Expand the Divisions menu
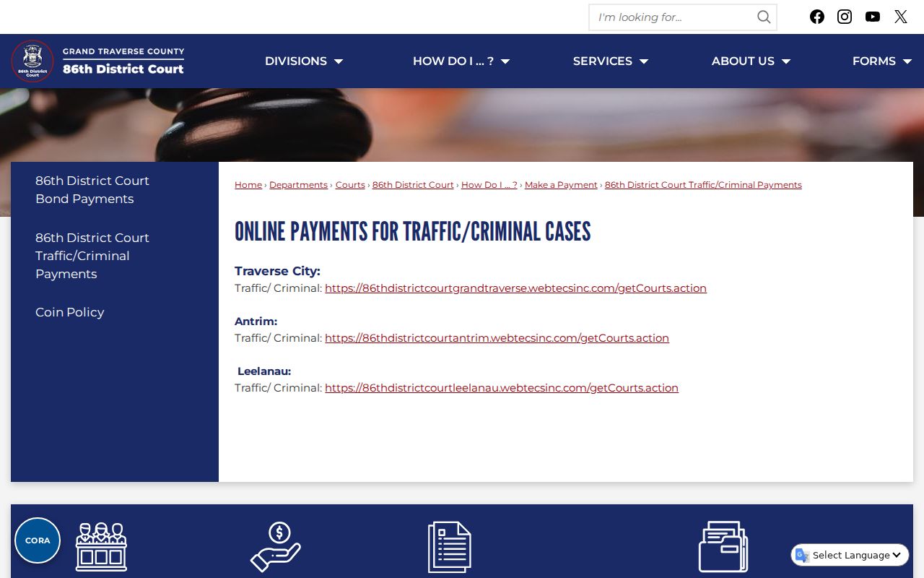 click(x=304, y=61)
